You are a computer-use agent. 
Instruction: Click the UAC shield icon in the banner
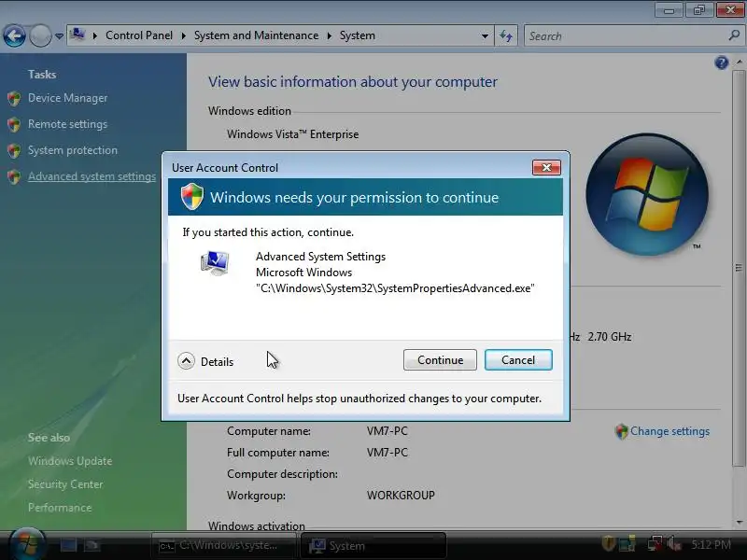point(192,197)
